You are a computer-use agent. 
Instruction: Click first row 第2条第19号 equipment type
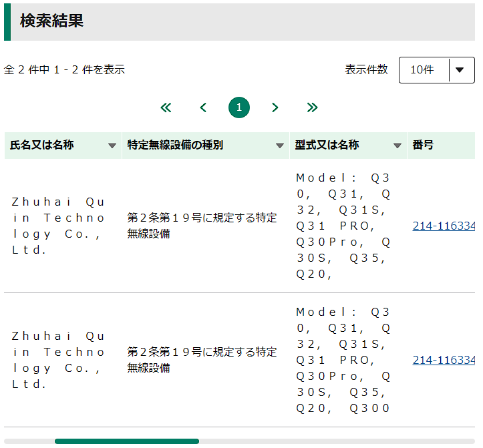coord(202,226)
